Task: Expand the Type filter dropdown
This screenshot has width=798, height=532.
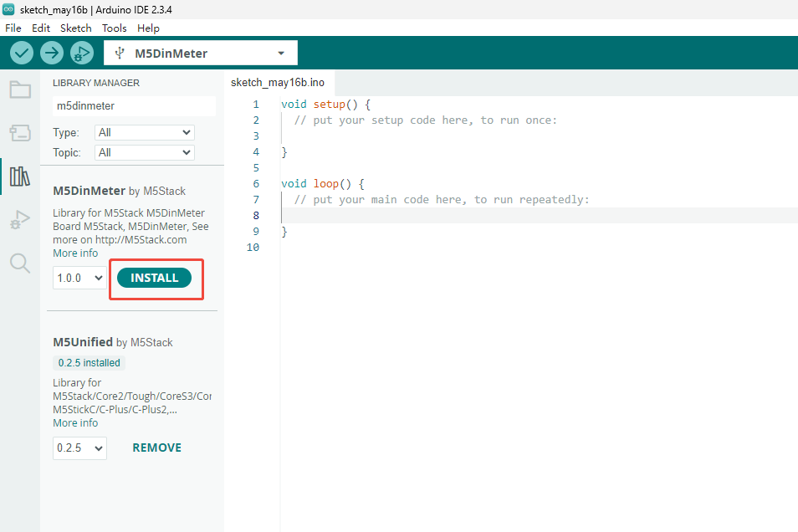Action: click(x=145, y=132)
